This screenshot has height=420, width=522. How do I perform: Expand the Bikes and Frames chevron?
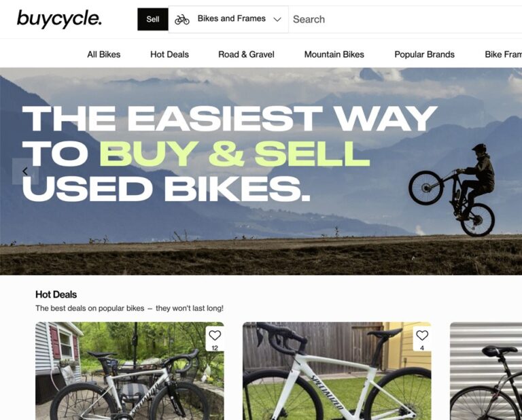point(277,20)
